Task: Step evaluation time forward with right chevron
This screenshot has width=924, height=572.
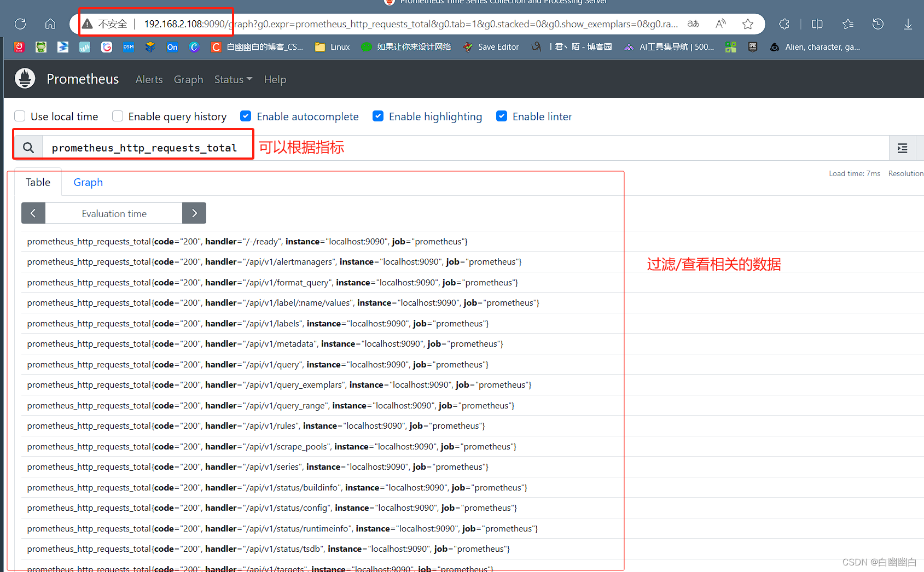Action: tap(194, 213)
